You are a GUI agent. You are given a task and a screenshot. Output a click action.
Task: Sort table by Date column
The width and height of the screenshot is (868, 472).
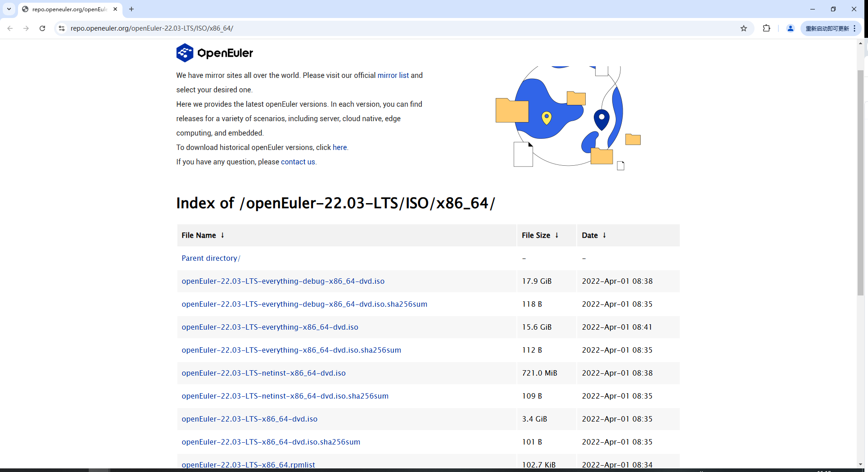(594, 235)
